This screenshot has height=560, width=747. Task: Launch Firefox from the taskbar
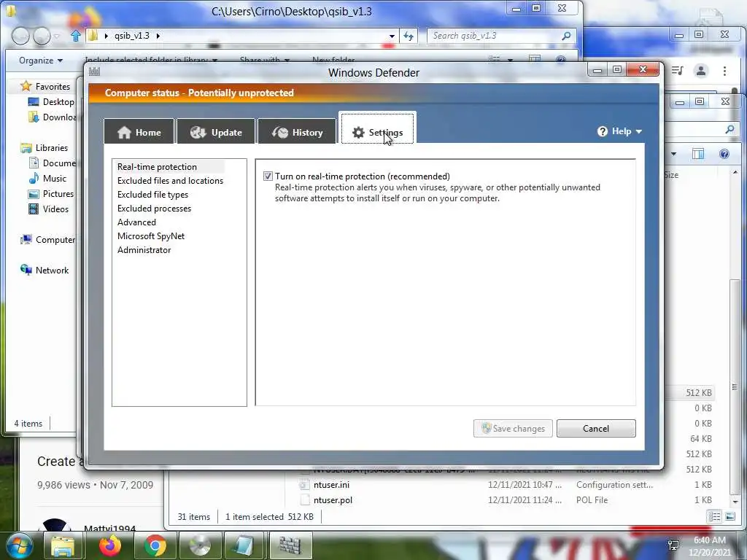[109, 545]
